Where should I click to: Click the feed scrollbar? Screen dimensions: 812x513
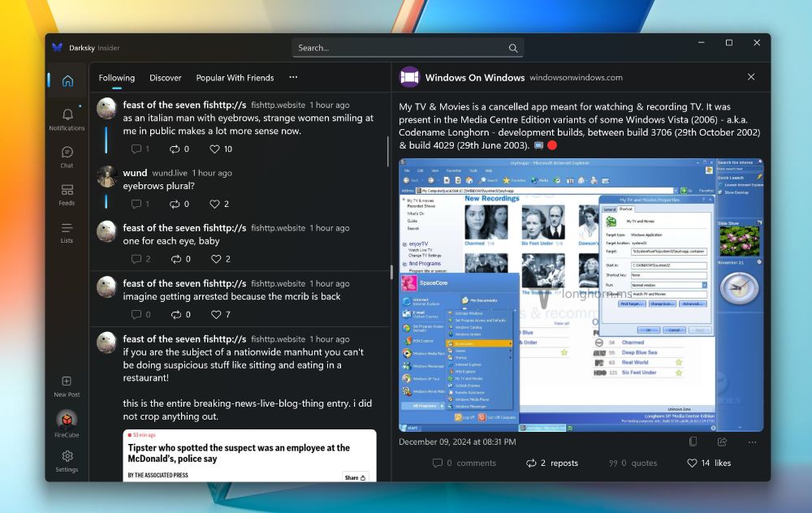pyautogui.click(x=388, y=152)
